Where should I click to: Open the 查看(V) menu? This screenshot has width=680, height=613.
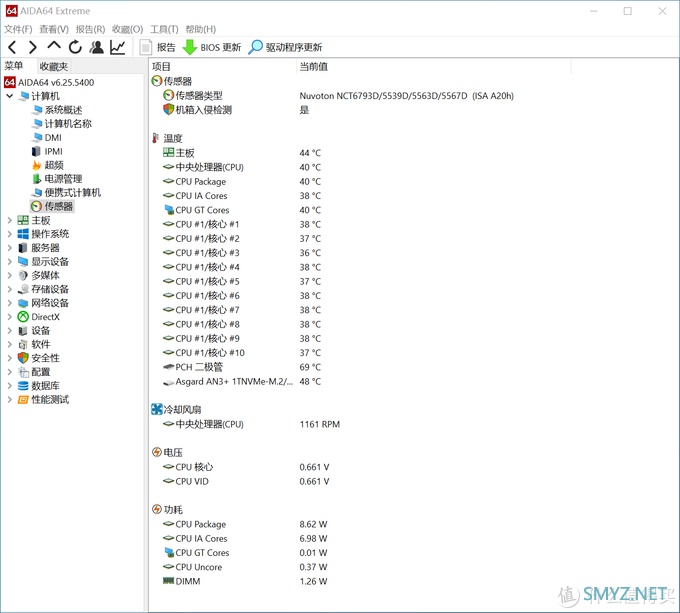coord(54,29)
